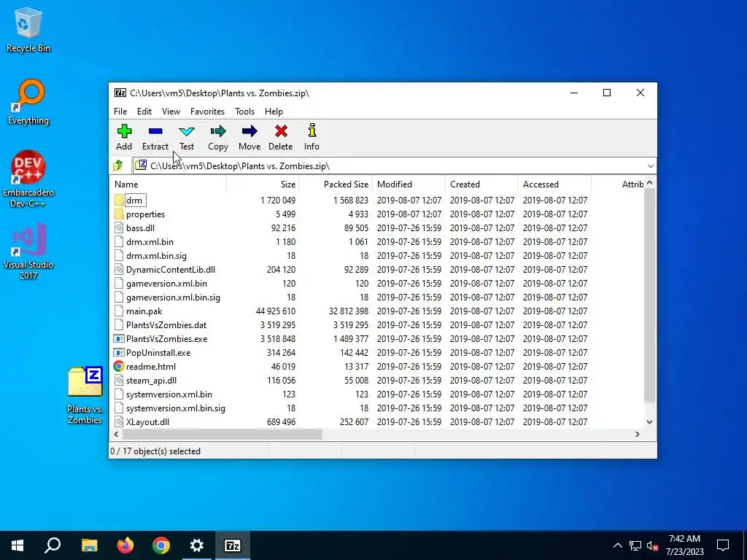Click the scroll right arrow
747x560 pixels.
click(x=638, y=435)
